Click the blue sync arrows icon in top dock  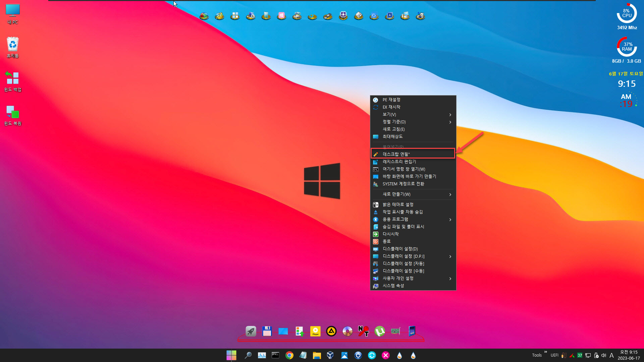pyautogui.click(x=374, y=16)
